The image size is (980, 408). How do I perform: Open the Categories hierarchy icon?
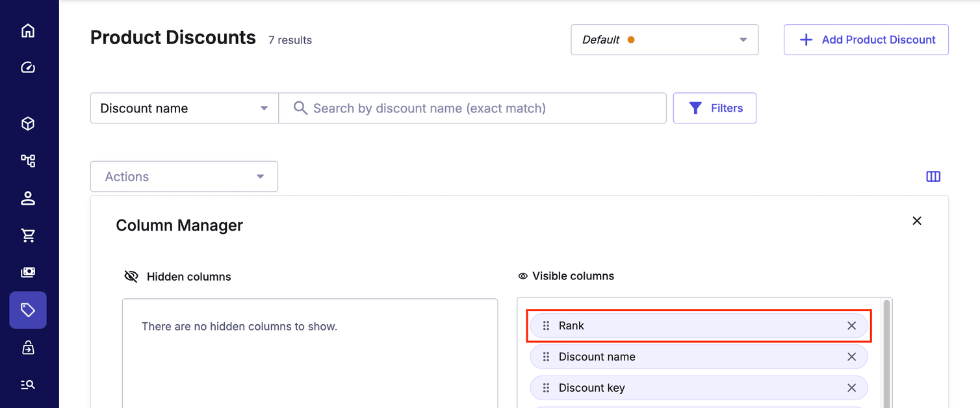click(x=28, y=160)
